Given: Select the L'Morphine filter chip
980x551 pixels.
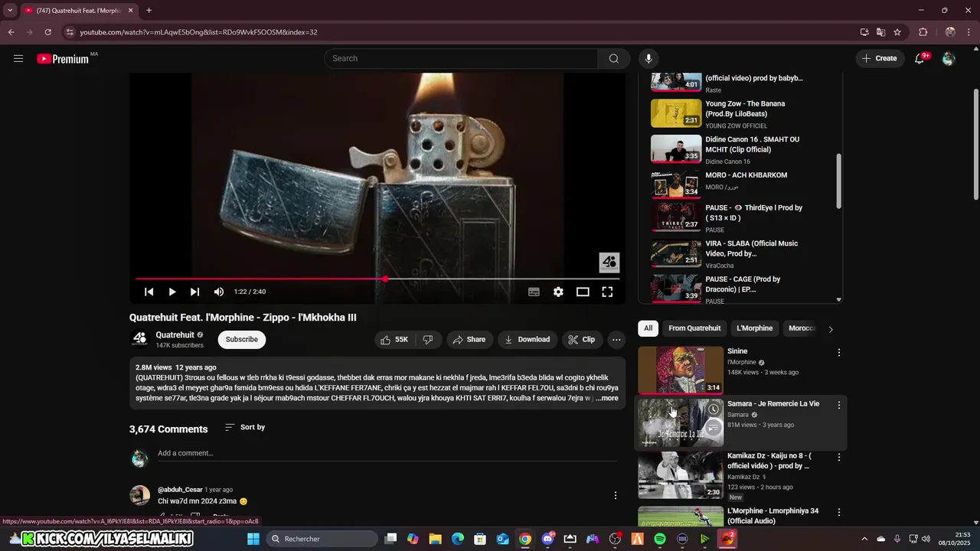Looking at the screenshot, I should [x=754, y=328].
